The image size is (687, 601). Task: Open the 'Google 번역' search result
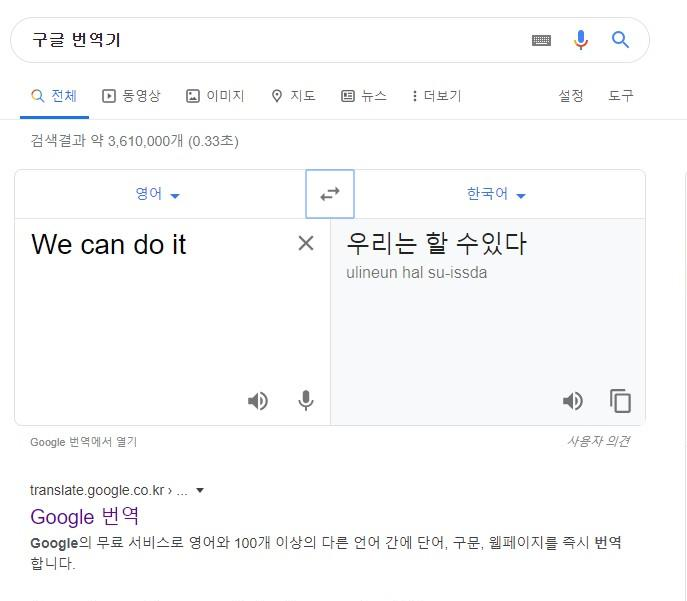coord(85,517)
